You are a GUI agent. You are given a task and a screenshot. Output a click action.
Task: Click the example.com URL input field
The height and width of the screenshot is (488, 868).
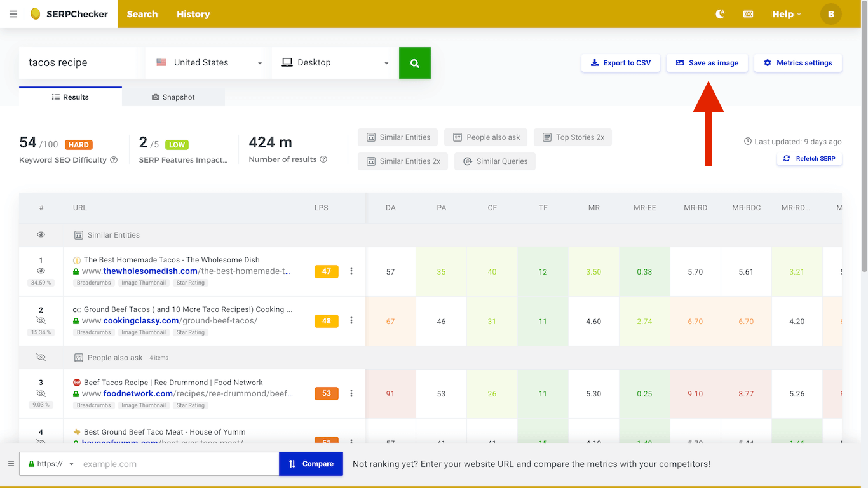[x=177, y=464]
